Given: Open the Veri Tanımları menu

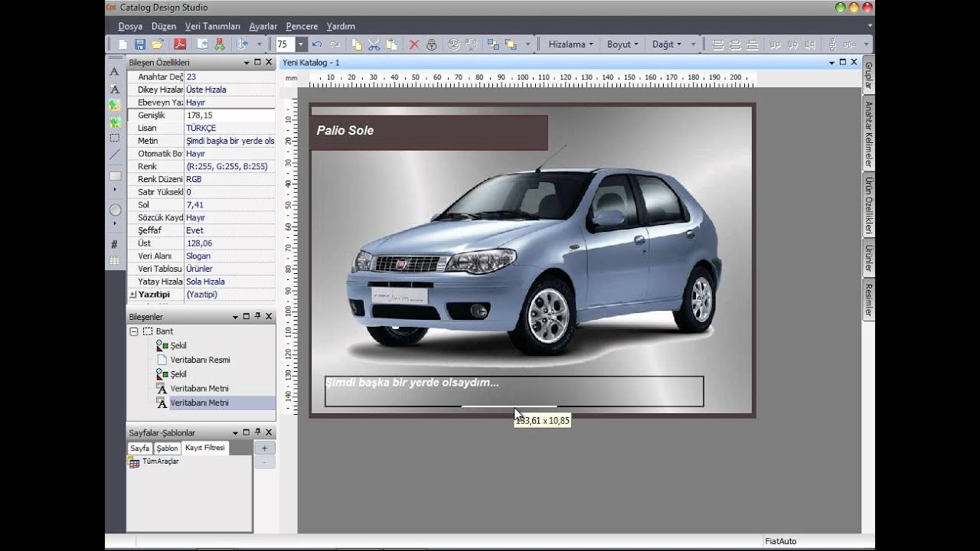Looking at the screenshot, I should coord(212,26).
